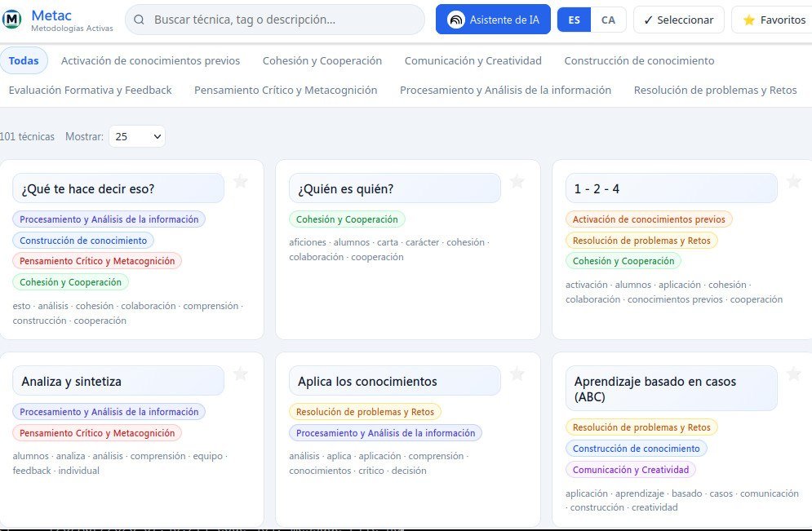Screen dimensions: 812x531
Task: Open the Asistente de IA button
Action: point(493,20)
